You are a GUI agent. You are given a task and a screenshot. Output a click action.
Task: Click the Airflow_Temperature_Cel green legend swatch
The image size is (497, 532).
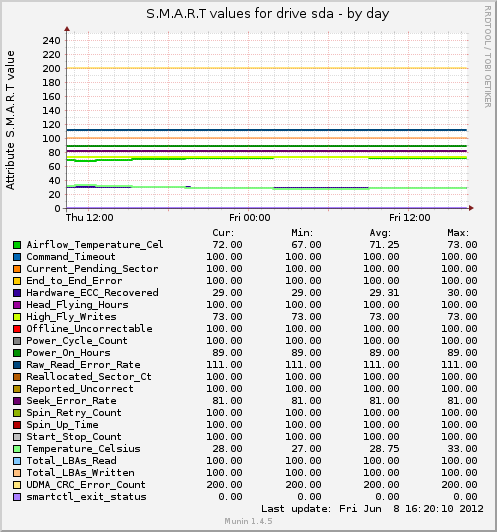[17, 245]
